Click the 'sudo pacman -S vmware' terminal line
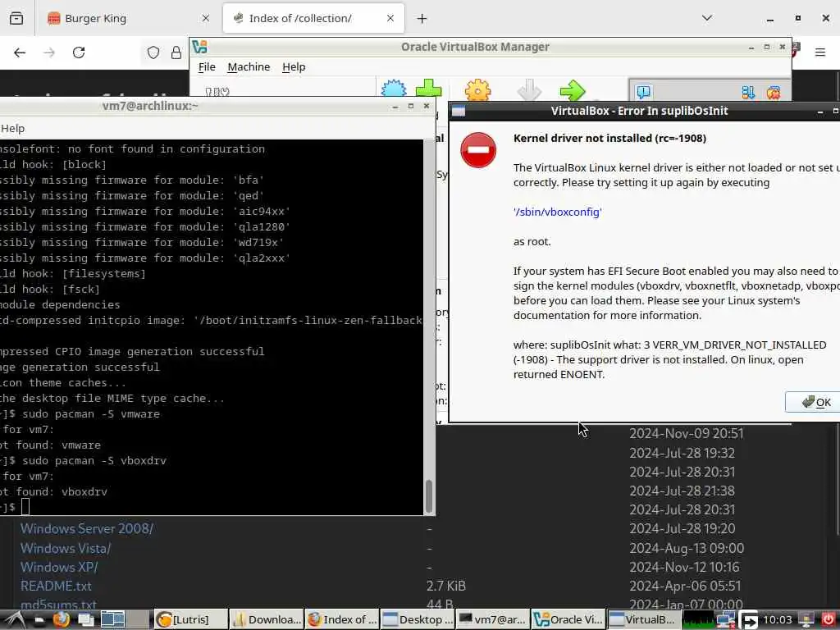Screen dimensions: 840x630 [x=90, y=414]
